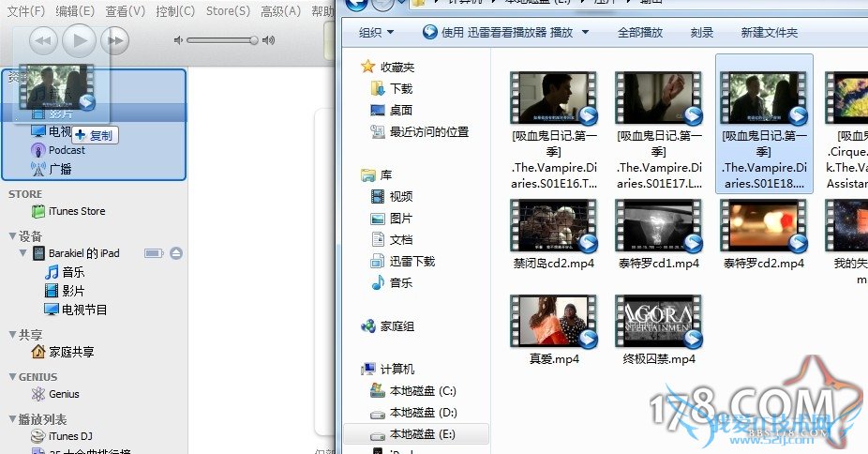Open the 编辑(E) menu in iTunes
This screenshot has width=868, height=454.
[75, 10]
